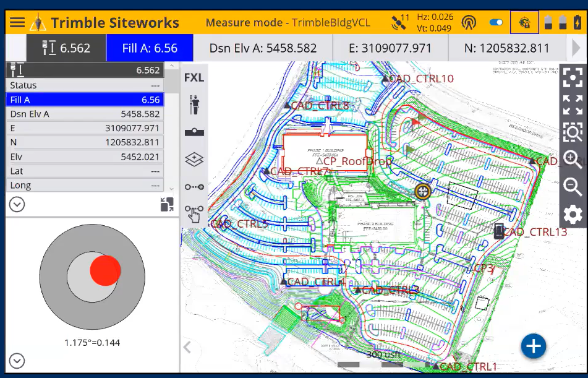
Task: Click the Status row in info panel
Action: [85, 85]
